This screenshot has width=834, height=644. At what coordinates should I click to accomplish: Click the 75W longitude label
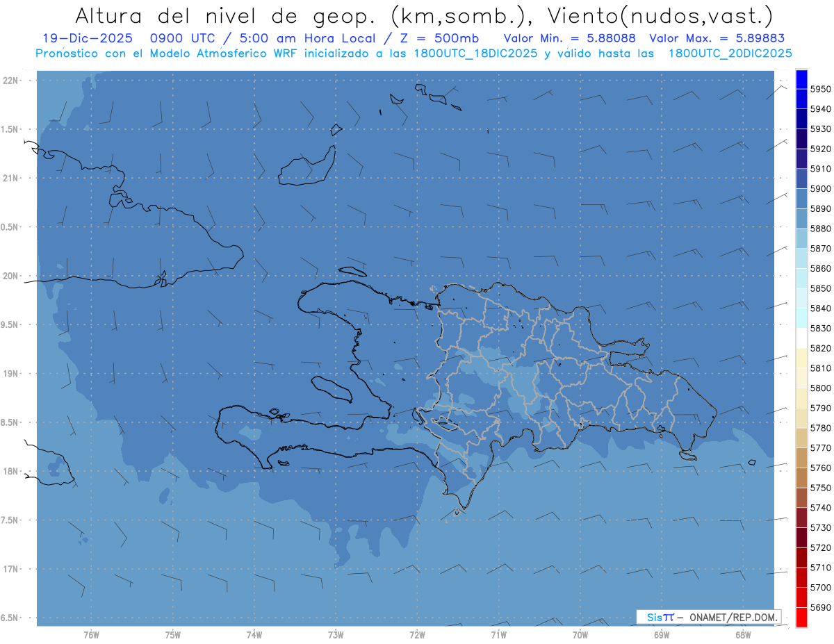point(173,635)
